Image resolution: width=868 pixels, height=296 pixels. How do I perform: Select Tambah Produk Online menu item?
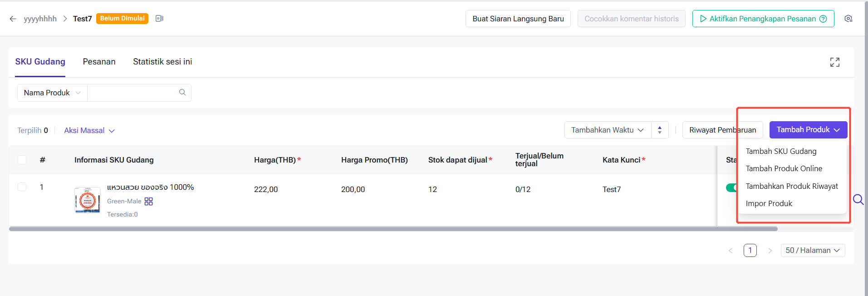click(x=784, y=168)
